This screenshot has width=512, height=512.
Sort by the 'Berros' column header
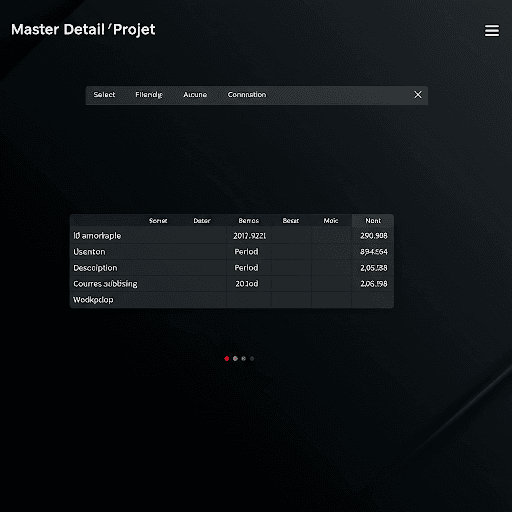click(x=249, y=221)
